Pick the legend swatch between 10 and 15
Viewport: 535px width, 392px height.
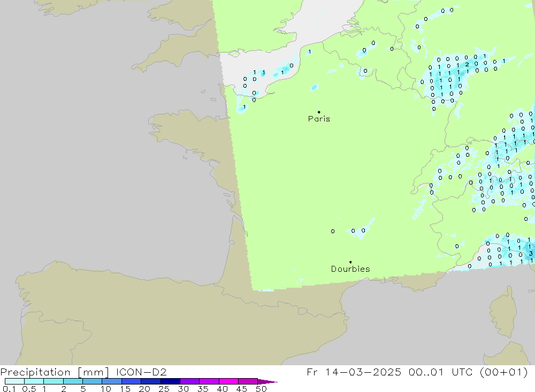point(112,381)
